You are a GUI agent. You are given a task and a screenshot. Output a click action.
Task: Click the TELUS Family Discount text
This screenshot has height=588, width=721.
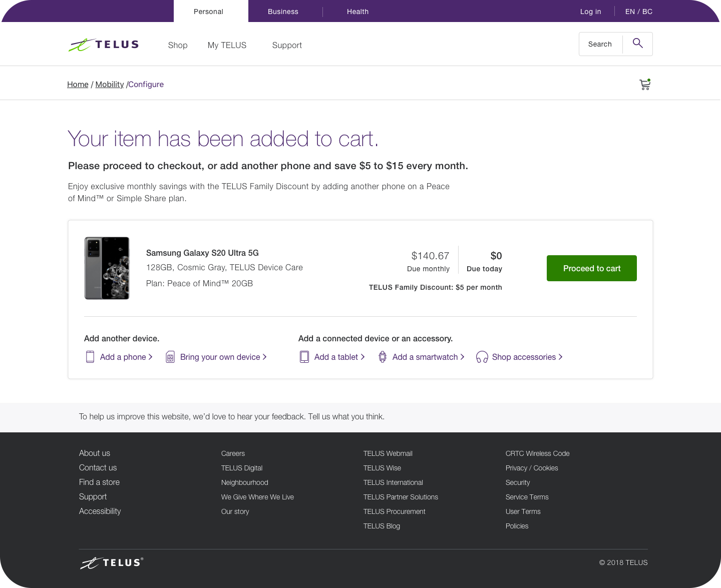(x=435, y=287)
